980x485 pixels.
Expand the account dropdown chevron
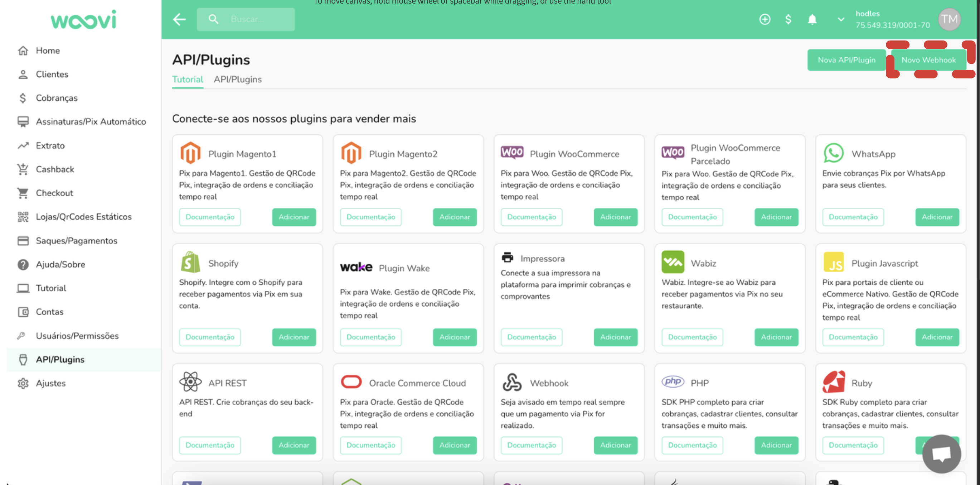[x=841, y=19]
